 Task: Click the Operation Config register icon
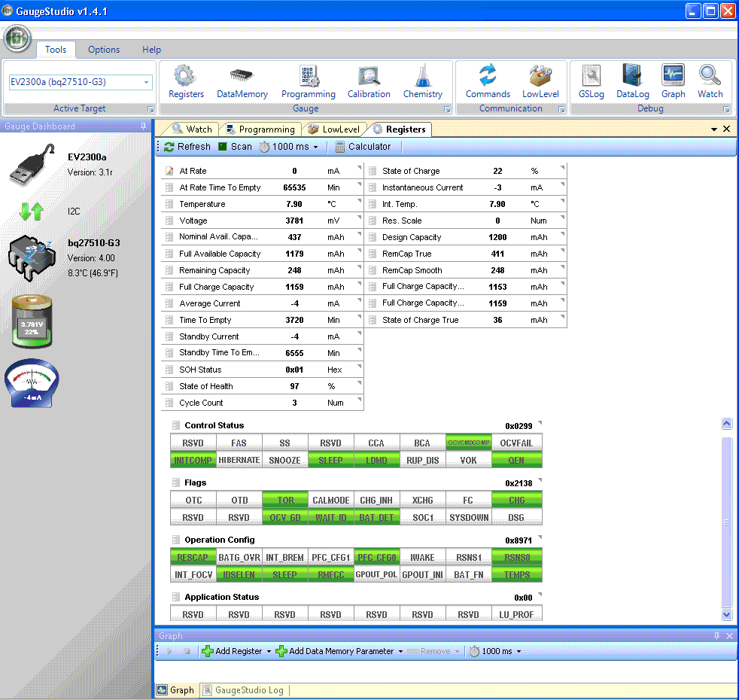(176, 540)
